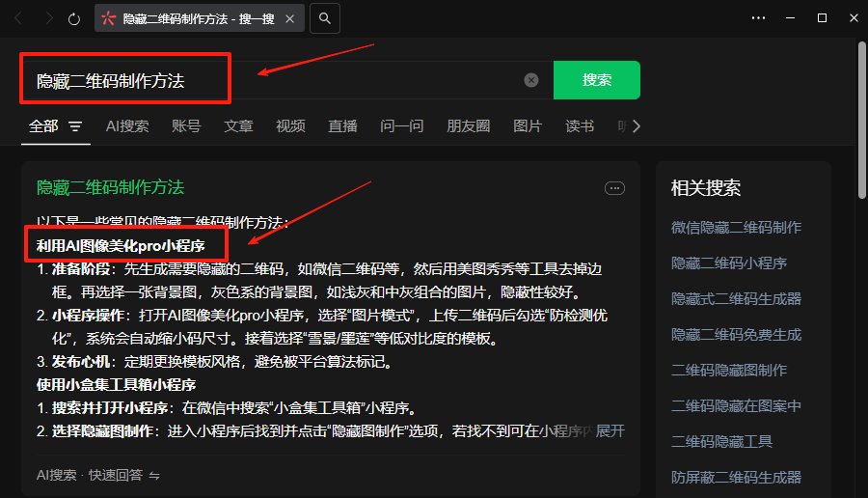Open related search 防屏蔽二维码生成器

(x=736, y=478)
